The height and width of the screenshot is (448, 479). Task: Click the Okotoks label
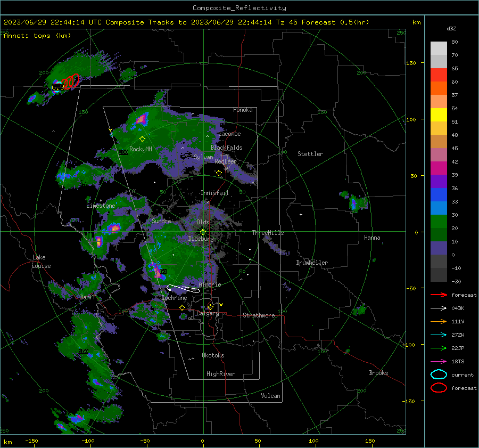[213, 355]
